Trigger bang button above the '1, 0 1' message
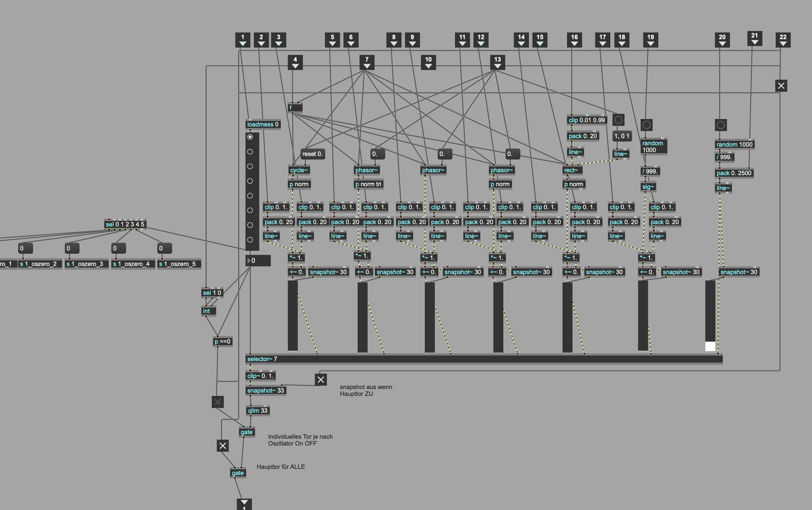This screenshot has height=510, width=812. pos(618,120)
